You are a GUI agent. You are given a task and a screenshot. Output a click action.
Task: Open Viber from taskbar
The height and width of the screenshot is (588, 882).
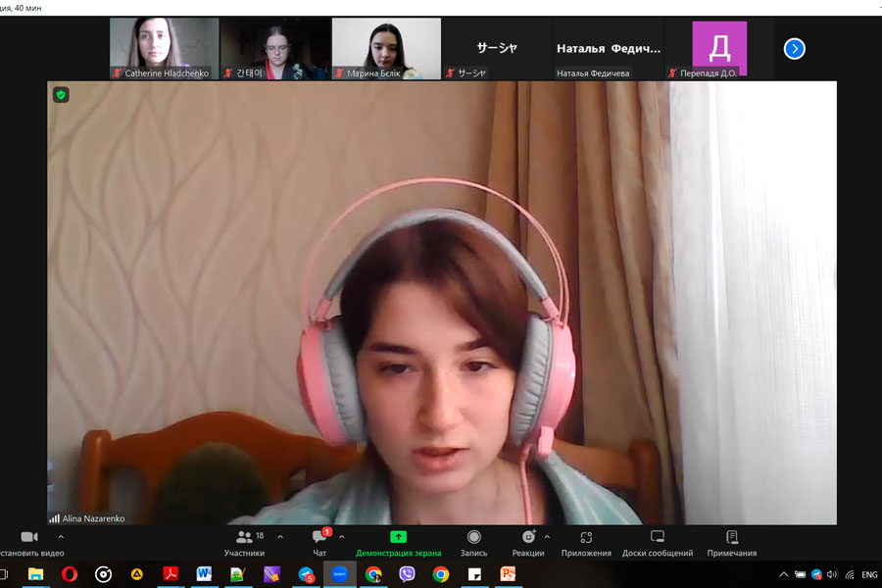pos(407,574)
